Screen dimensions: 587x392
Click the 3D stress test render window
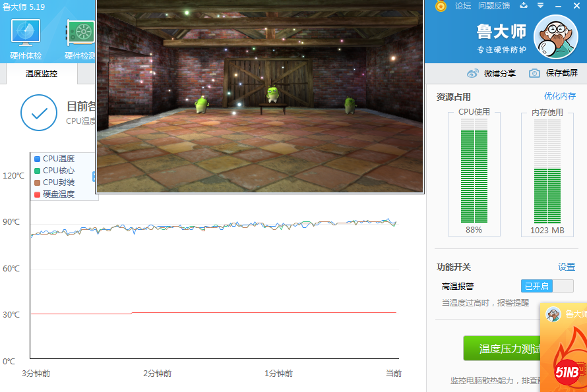coord(260,96)
